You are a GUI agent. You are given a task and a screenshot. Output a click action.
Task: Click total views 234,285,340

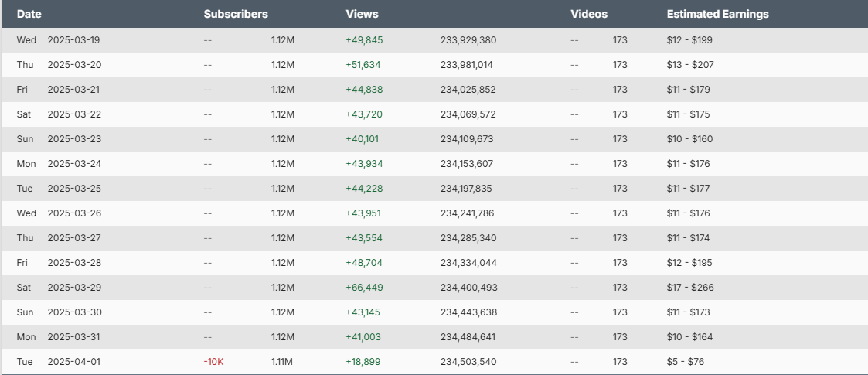click(x=468, y=238)
